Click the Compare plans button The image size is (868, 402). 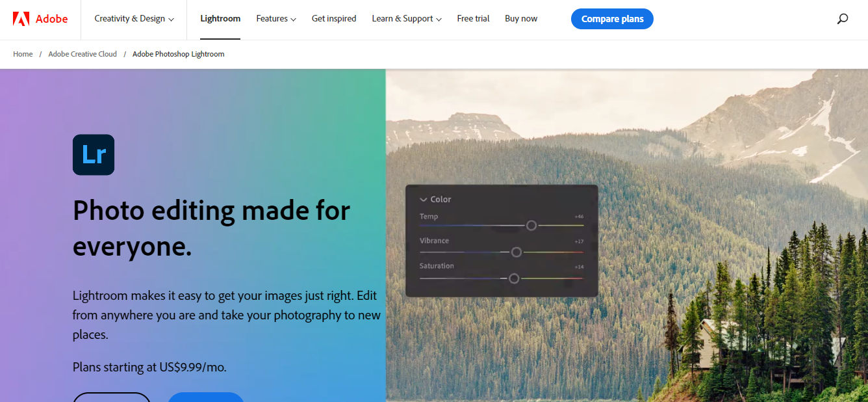click(612, 19)
